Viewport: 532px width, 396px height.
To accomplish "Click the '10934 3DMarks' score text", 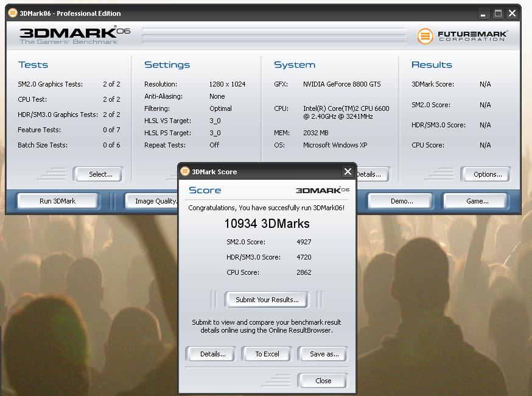I will coord(267,224).
